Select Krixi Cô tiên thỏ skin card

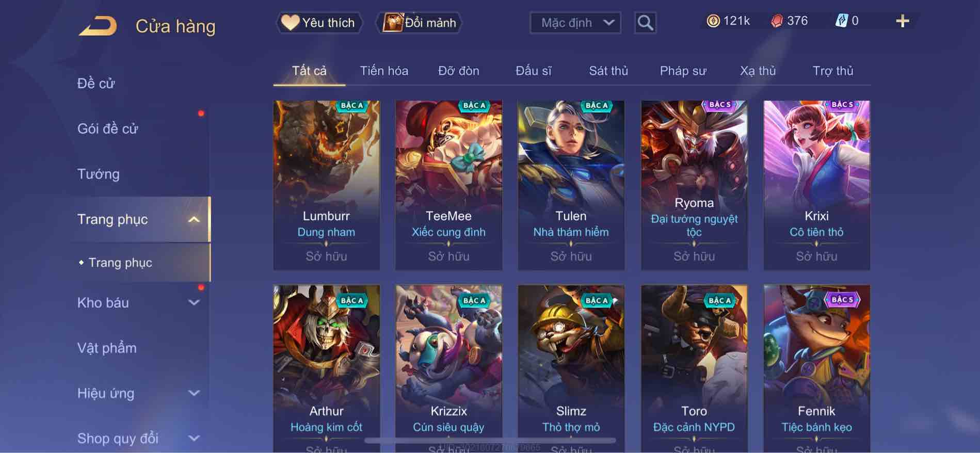pyautogui.click(x=816, y=185)
